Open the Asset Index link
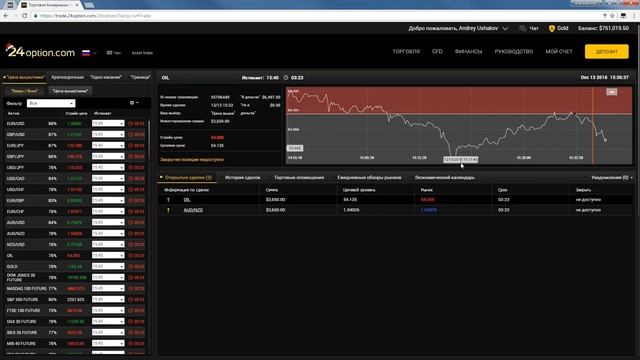 point(142,53)
